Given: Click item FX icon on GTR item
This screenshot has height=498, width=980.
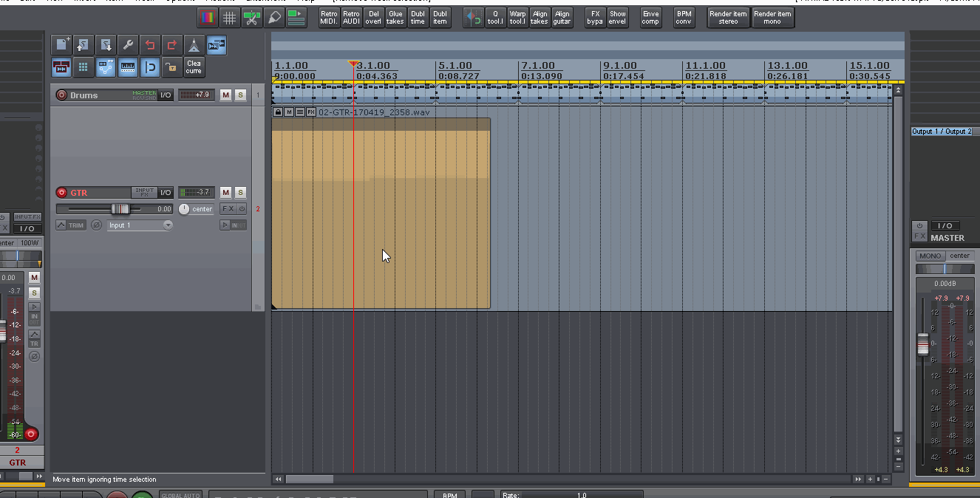Looking at the screenshot, I should tap(311, 112).
